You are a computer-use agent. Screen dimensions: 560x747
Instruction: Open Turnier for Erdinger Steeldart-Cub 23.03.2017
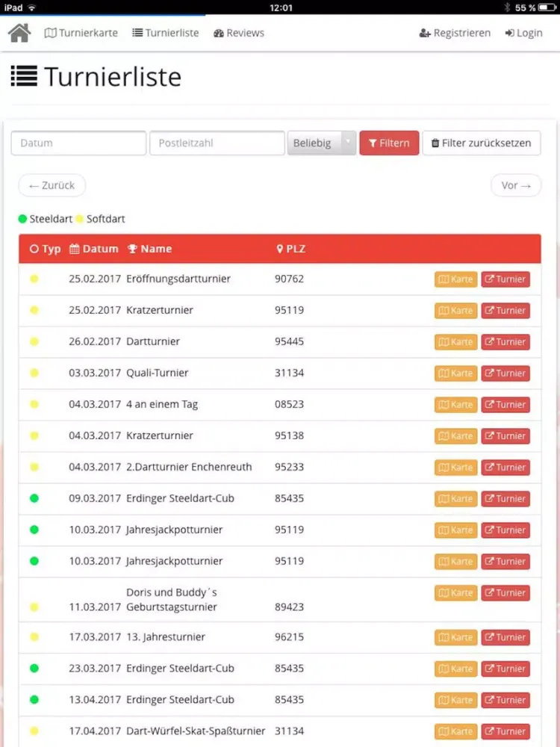[505, 669]
